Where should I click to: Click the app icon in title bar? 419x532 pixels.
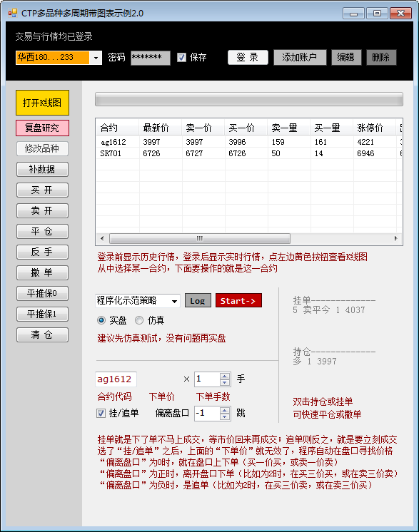[x=13, y=13]
